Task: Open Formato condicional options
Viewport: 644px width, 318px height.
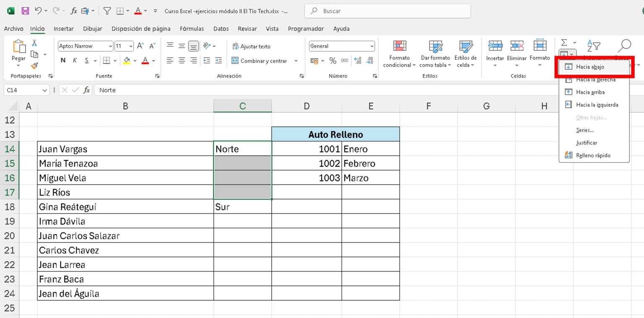Action: click(399, 54)
